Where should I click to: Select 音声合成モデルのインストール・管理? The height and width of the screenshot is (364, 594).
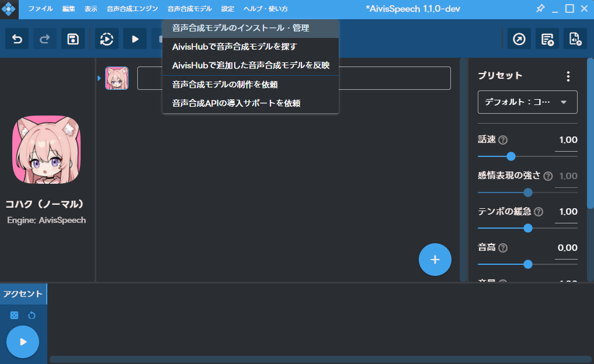(x=251, y=29)
